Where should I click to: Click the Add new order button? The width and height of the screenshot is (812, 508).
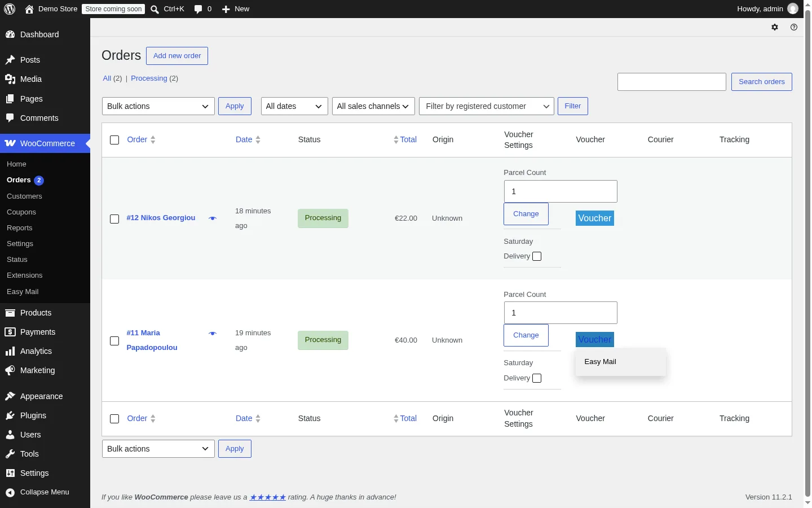tap(177, 56)
